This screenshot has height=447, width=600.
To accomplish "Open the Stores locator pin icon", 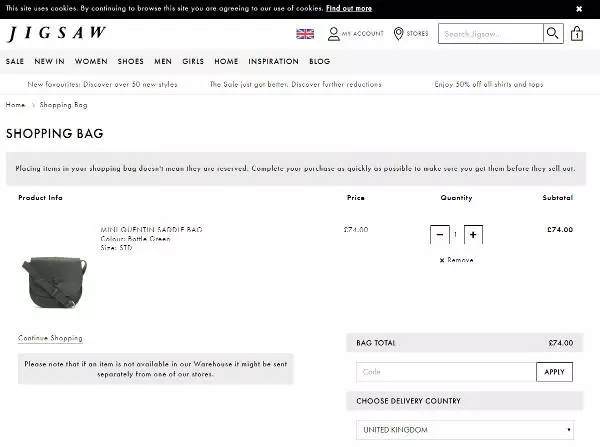I will [x=398, y=34].
